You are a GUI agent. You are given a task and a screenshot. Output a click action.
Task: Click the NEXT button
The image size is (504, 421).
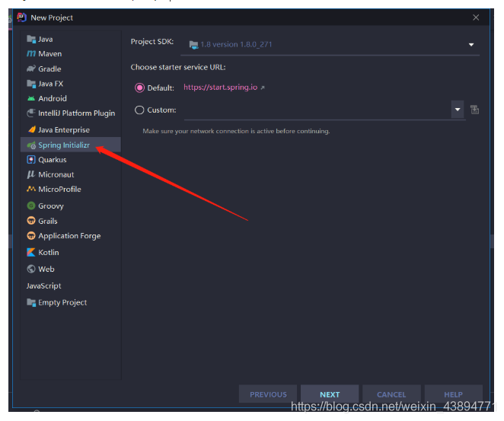[330, 394]
